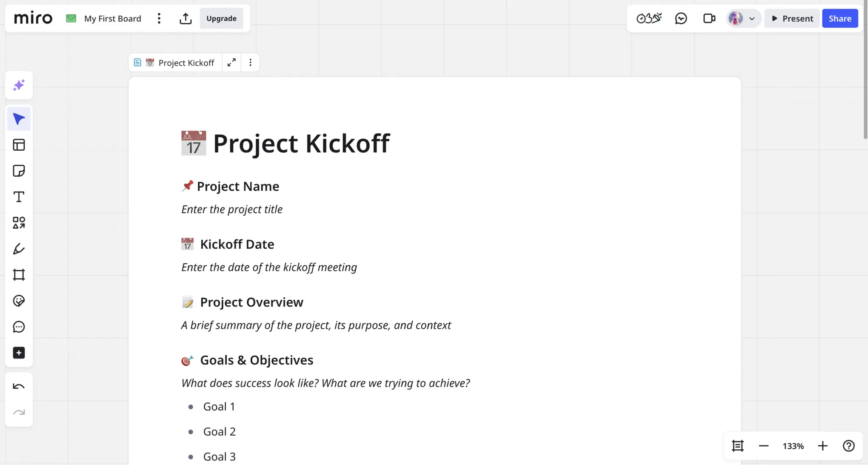
Task: Open the Miro AI sparkle tool
Action: (19, 85)
